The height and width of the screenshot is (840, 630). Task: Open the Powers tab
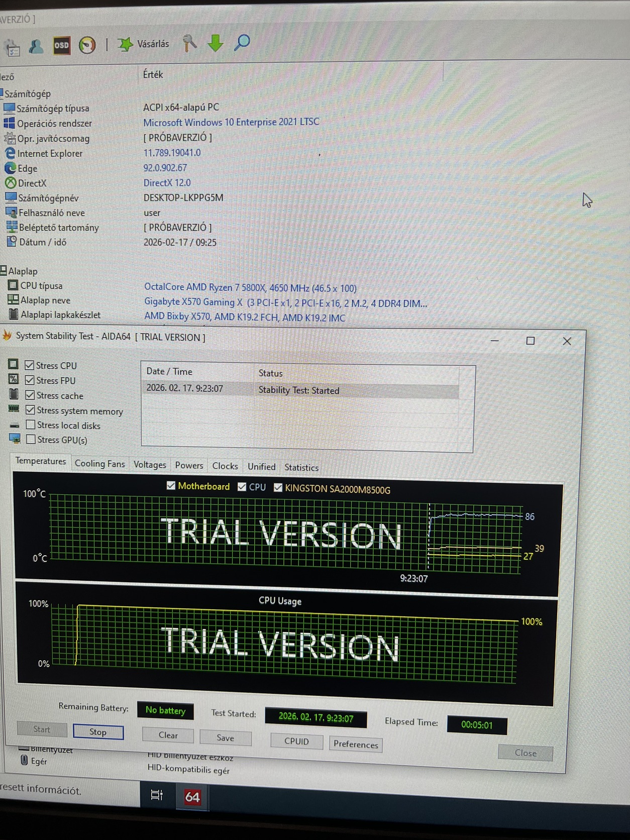click(x=189, y=466)
